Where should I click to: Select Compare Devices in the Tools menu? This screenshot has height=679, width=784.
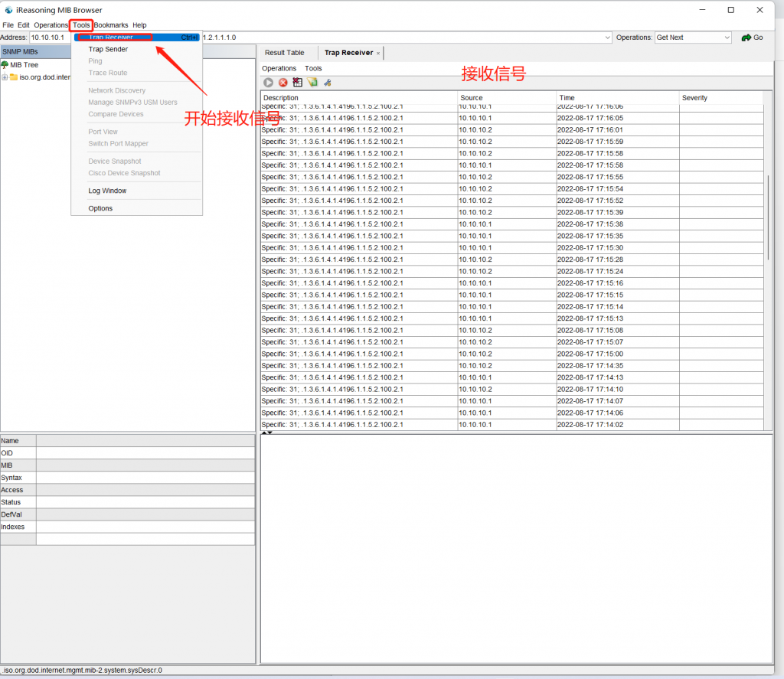136,114
